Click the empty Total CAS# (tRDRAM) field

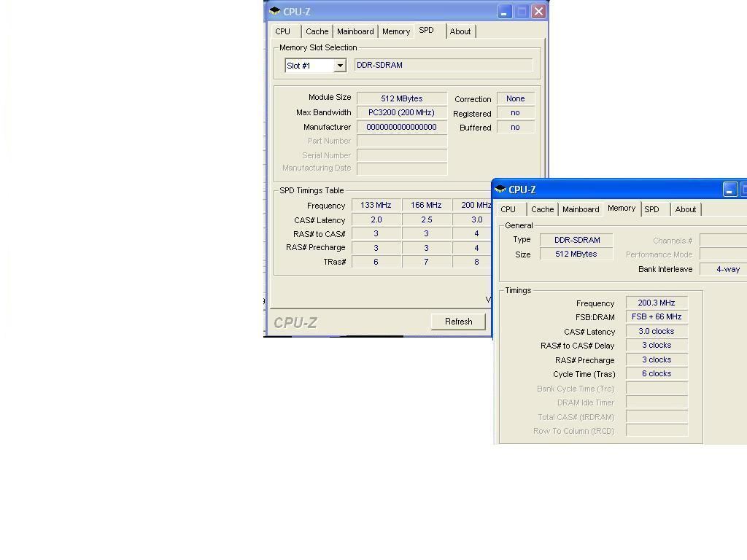[x=657, y=416]
